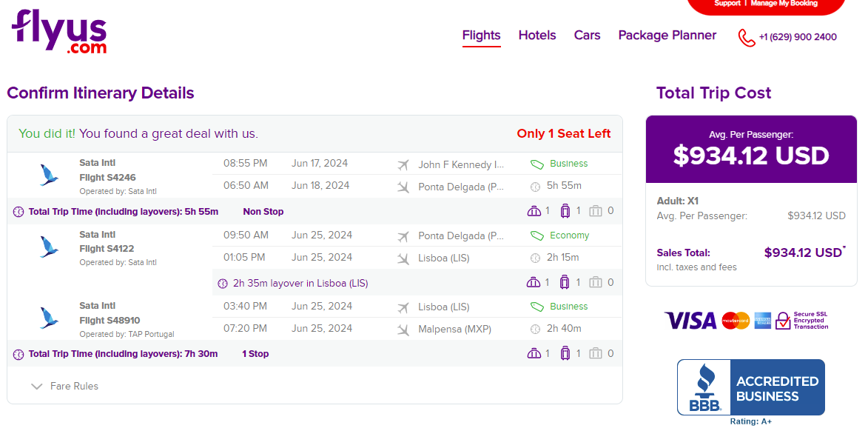Click '08:55 PM' departure time
Viewport: 868px width, 431px height.
pos(245,164)
